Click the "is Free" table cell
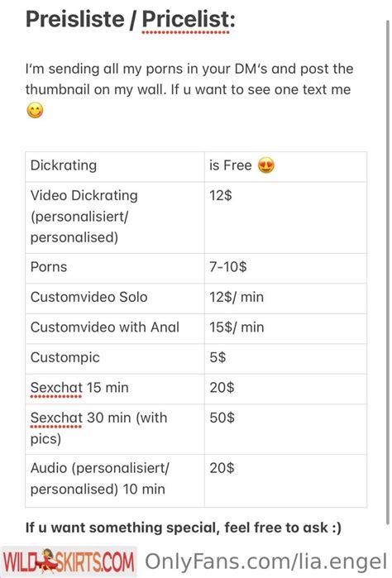The height and width of the screenshot is (578, 392). point(285,166)
